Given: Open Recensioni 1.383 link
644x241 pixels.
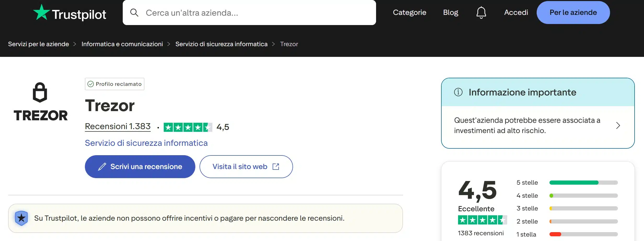Looking at the screenshot, I should point(117,126).
